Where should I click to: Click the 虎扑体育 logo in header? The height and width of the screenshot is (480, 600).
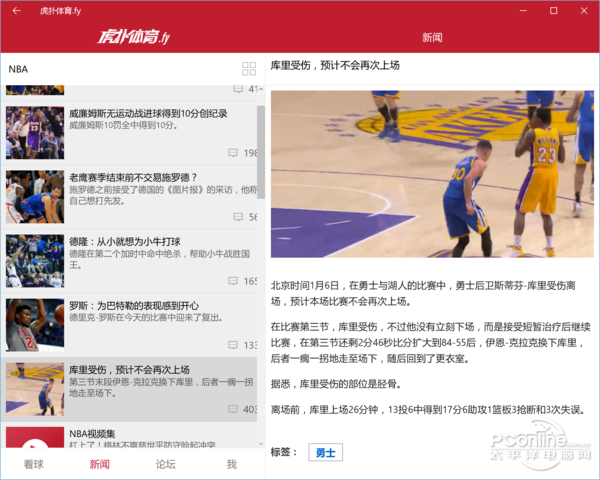click(x=132, y=38)
